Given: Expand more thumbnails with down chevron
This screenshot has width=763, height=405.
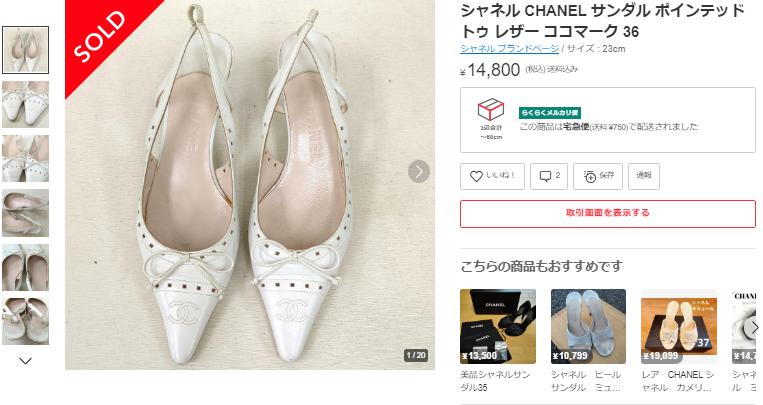Looking at the screenshot, I should [x=26, y=361].
